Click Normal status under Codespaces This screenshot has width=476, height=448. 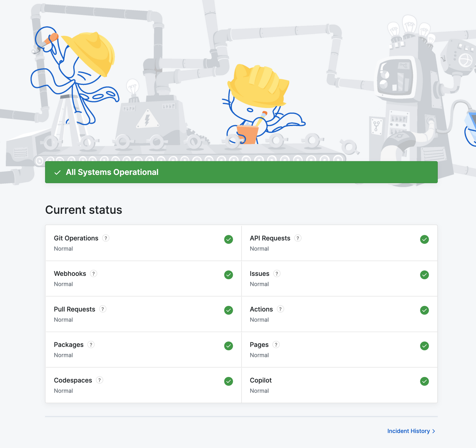pos(63,391)
